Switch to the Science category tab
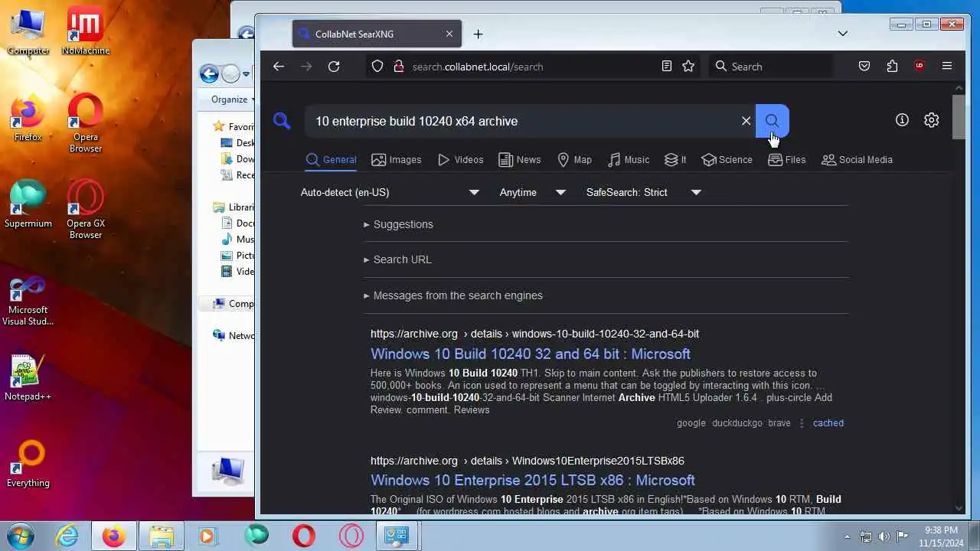The height and width of the screenshot is (551, 980). click(727, 160)
